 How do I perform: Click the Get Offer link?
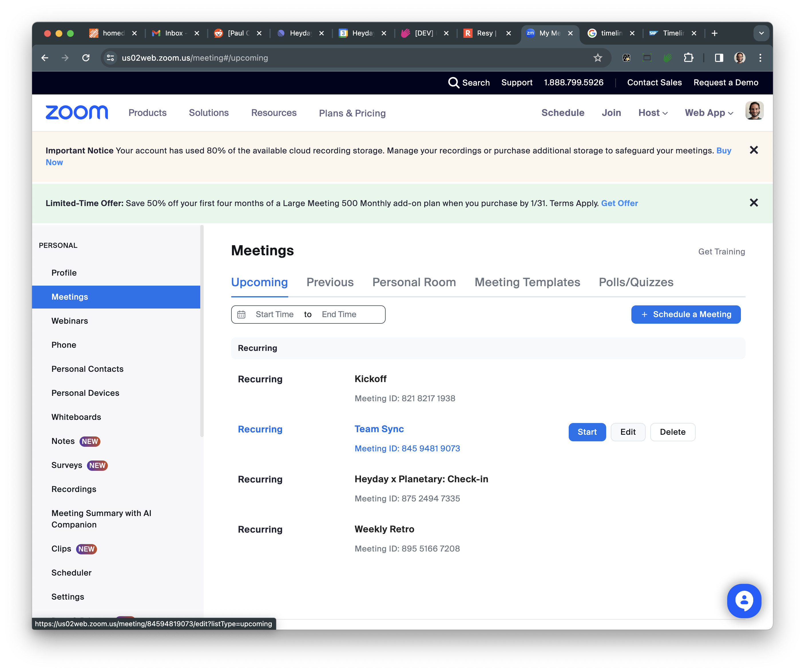(x=619, y=203)
